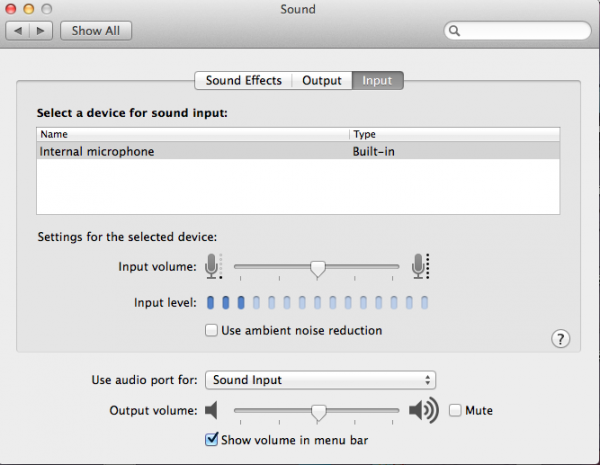Image resolution: width=600 pixels, height=465 pixels.
Task: Enable Use ambient noise reduction
Action: click(x=212, y=330)
